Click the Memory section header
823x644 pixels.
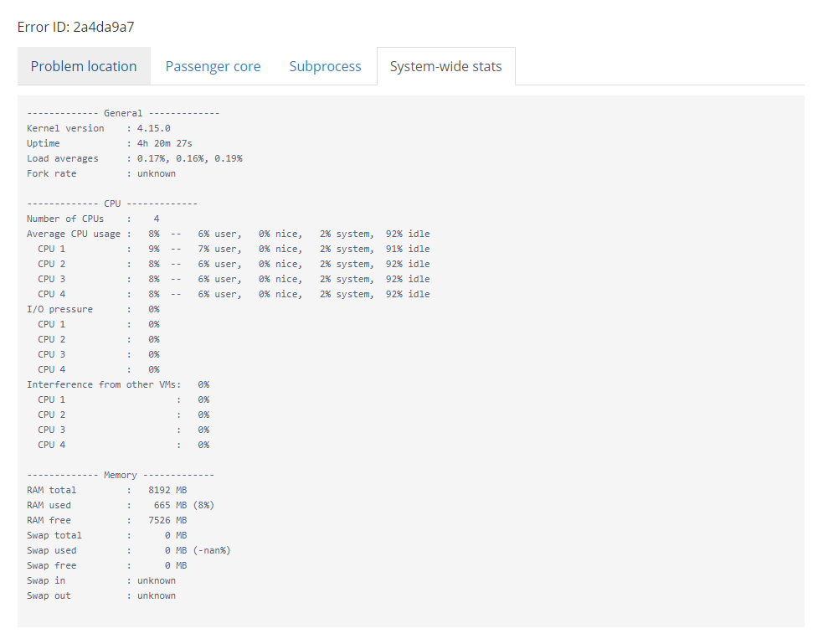tap(121, 475)
